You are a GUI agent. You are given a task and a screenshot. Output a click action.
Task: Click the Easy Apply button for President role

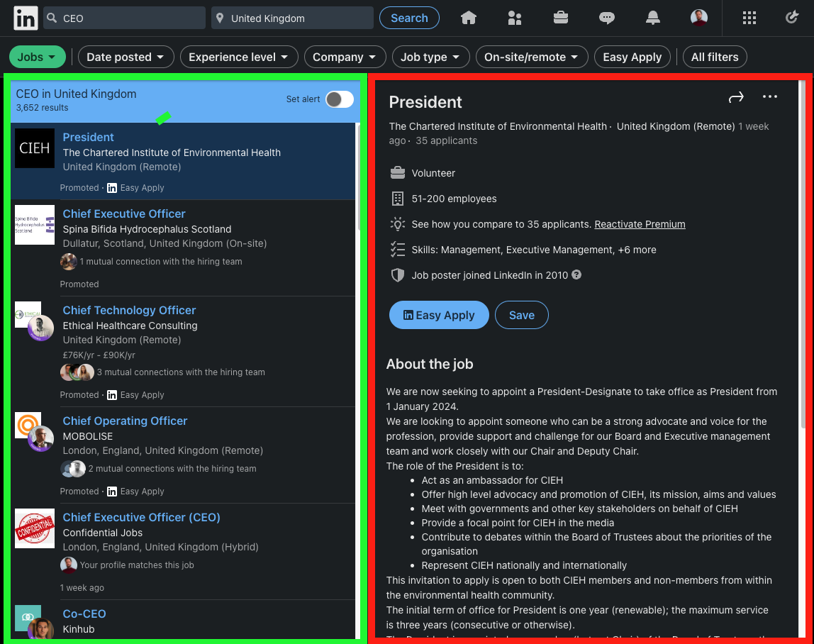click(x=439, y=315)
